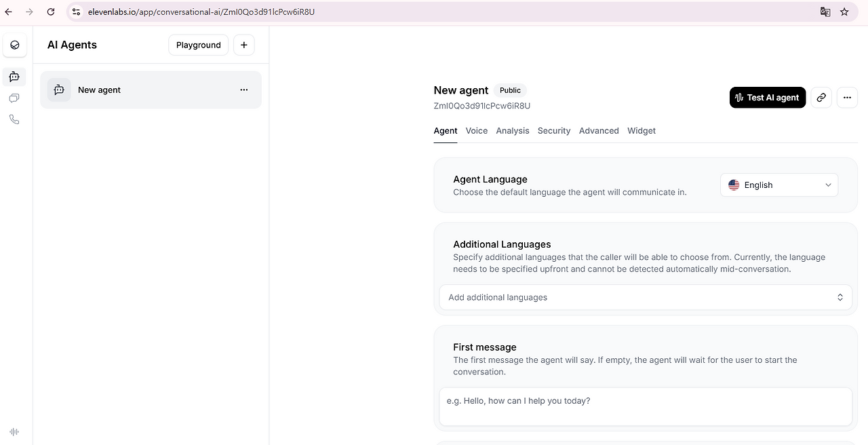Switch to the Advanced tab
The width and height of the screenshot is (868, 445).
pos(599,130)
